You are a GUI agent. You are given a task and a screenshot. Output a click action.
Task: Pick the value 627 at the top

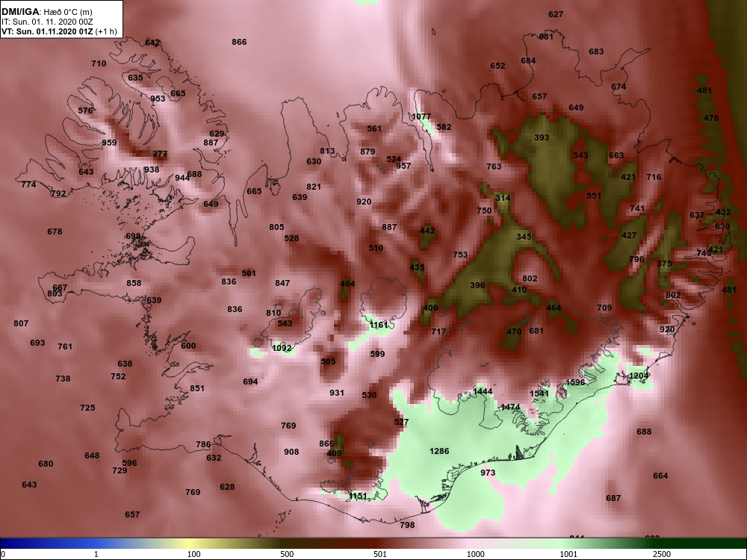(x=556, y=14)
